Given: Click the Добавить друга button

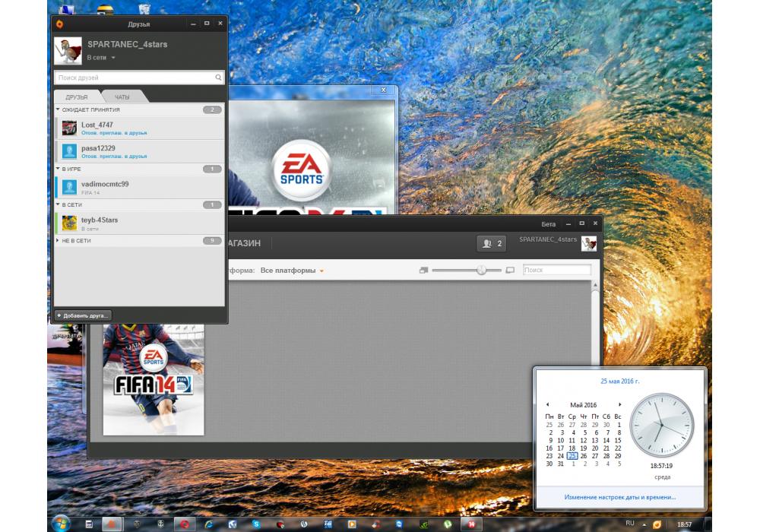Looking at the screenshot, I should point(83,315).
